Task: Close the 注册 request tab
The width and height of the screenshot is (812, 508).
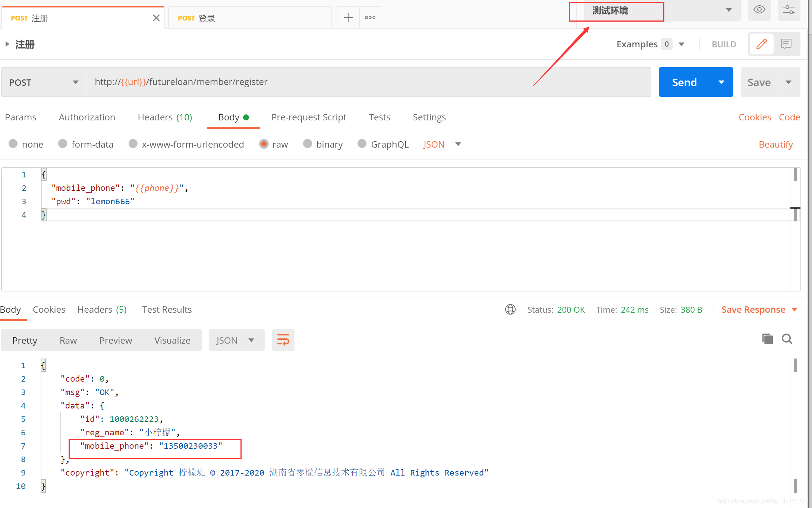Action: click(x=156, y=18)
